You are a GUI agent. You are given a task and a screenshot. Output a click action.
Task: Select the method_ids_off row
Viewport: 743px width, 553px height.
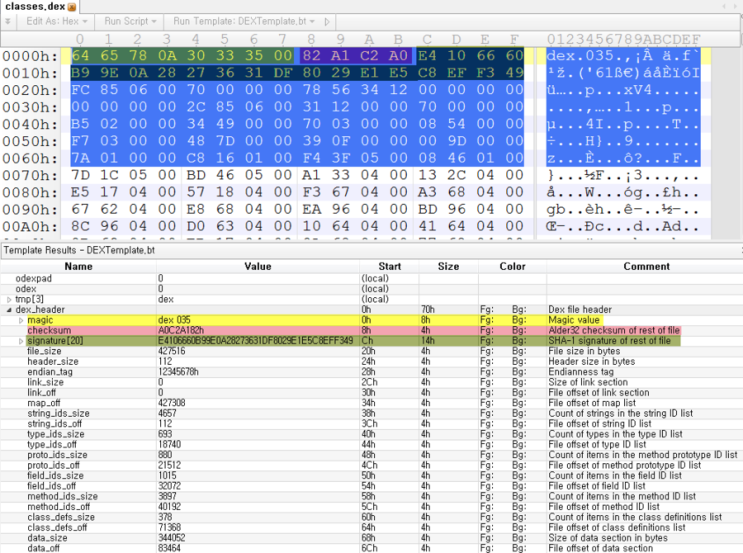coord(372,507)
